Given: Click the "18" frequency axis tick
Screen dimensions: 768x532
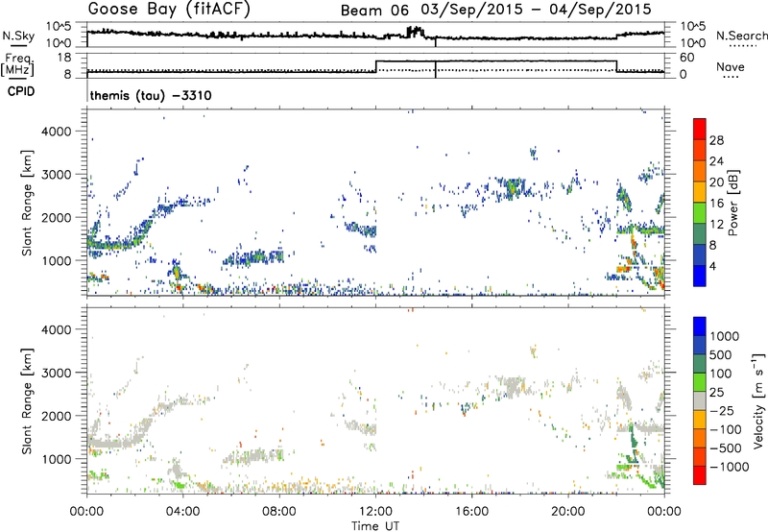Looking at the screenshot, I should 64,58.
